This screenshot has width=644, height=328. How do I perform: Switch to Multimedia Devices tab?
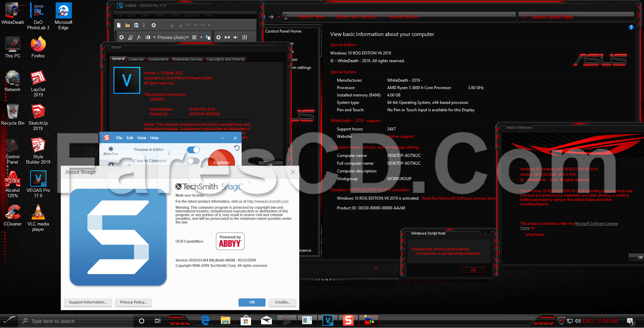point(187,59)
